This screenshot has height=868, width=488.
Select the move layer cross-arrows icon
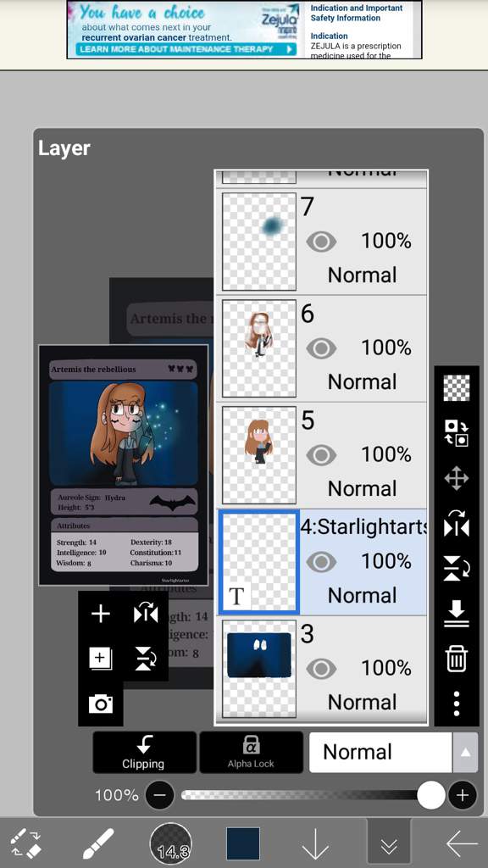[x=457, y=479]
